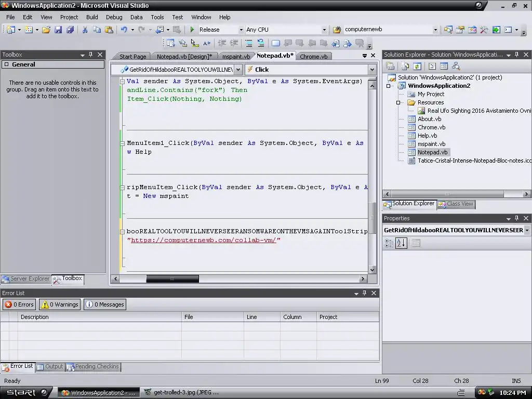Switch to the mspaint.vb tab

236,57
